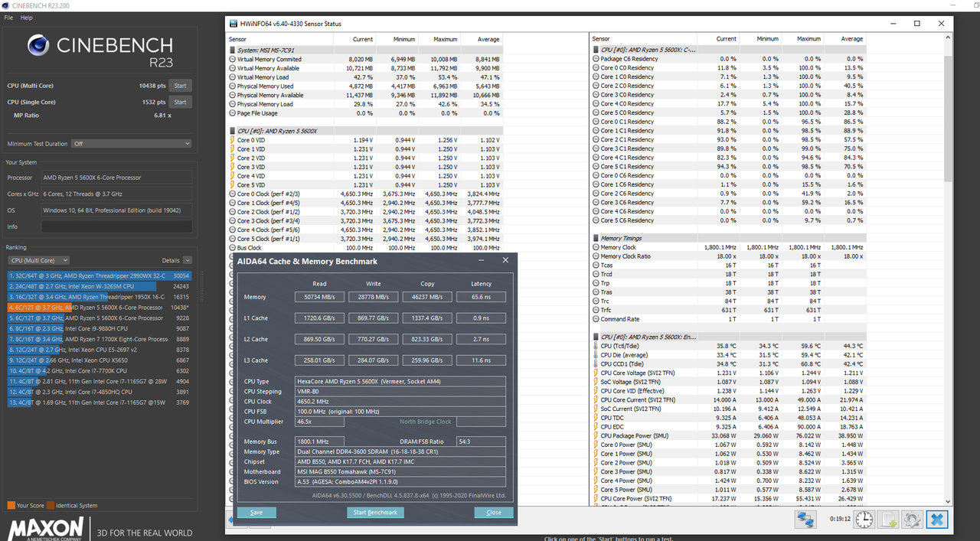Select ranking entry Intel Core i9-9880H
The image size is (980, 541).
tap(100, 329)
